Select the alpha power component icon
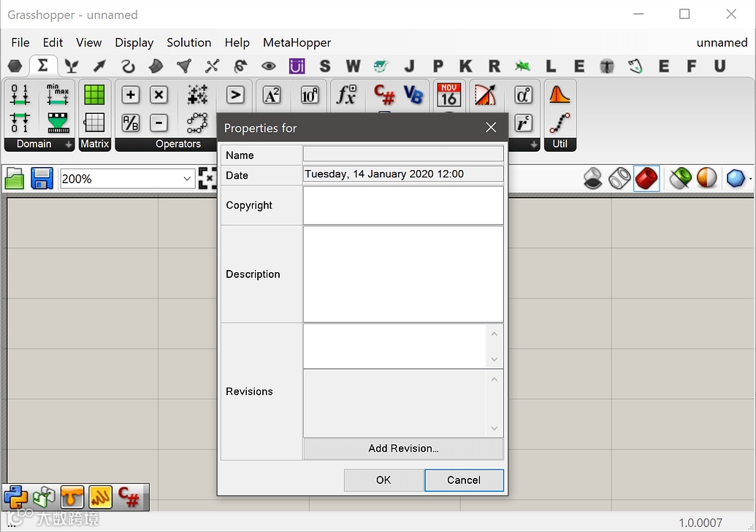 pos(524,94)
